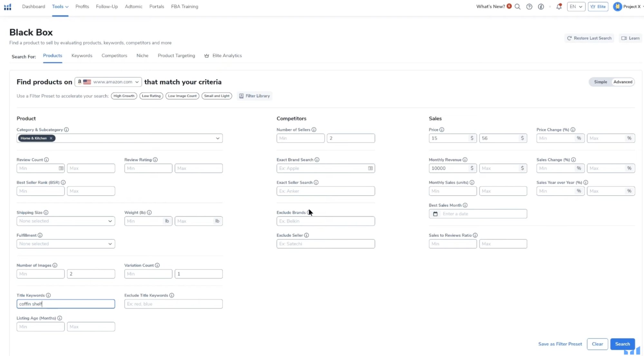644x356 pixels.
Task: Switch to Simple search mode
Action: (x=601, y=82)
